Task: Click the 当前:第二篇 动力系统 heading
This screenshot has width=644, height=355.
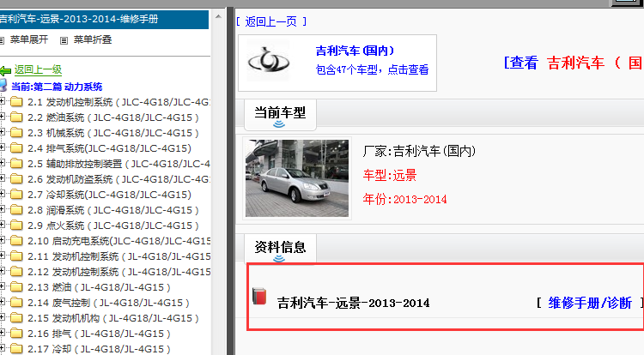Action: coord(57,87)
